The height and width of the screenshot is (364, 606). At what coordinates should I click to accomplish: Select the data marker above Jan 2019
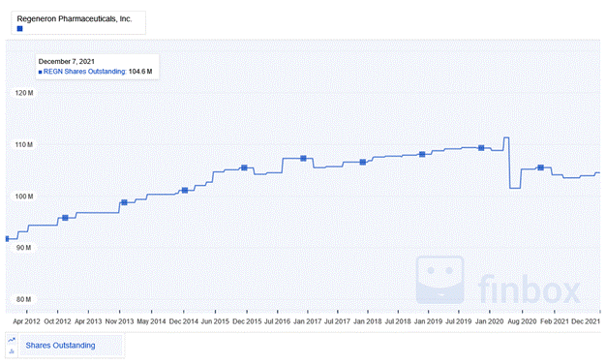pos(422,154)
